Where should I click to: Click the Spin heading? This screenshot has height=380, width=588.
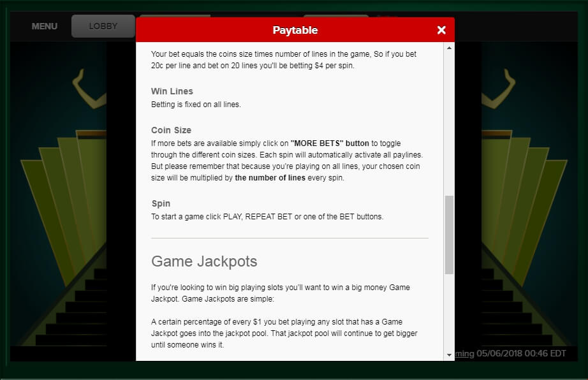click(x=161, y=203)
